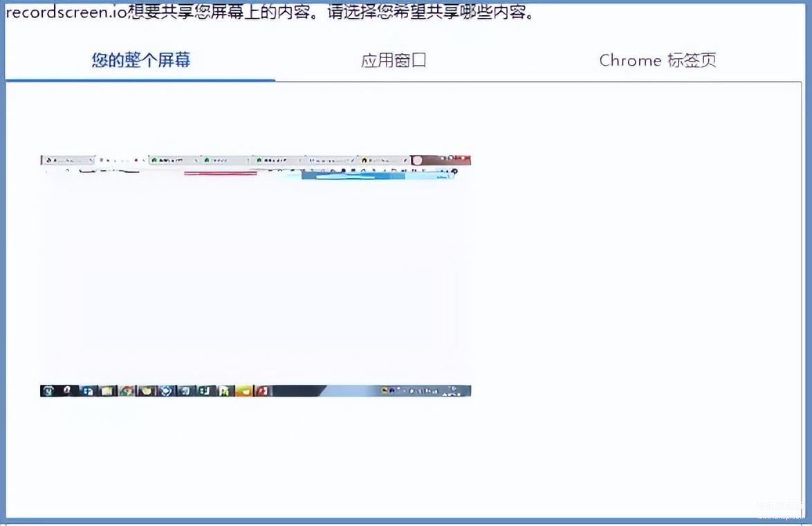This screenshot has width=812, height=526.
Task: Click the second taskbar icon beside the Start button
Action: (67, 390)
